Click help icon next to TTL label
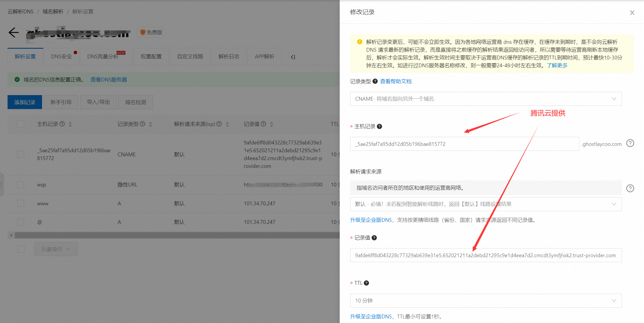This screenshot has width=644, height=323. (x=366, y=283)
